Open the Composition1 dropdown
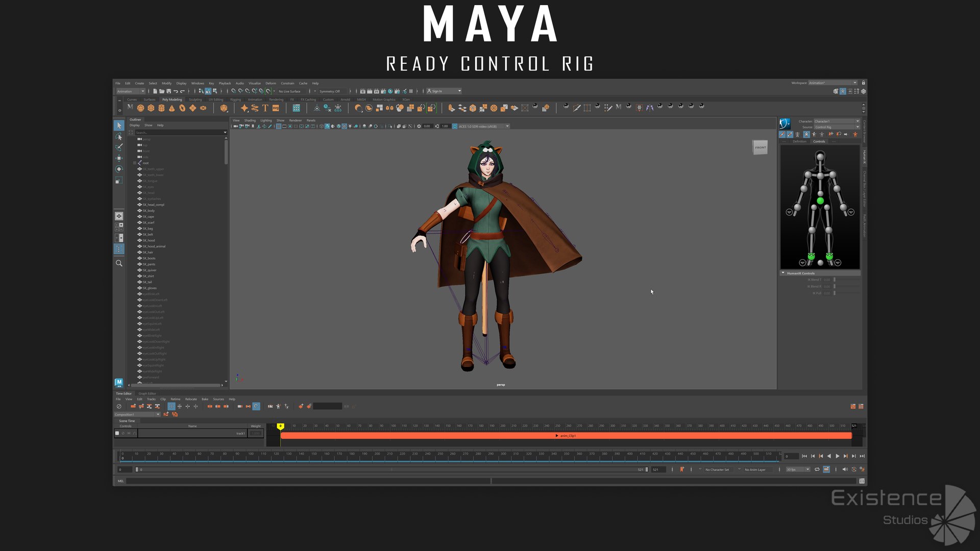980x551 pixels. point(137,414)
